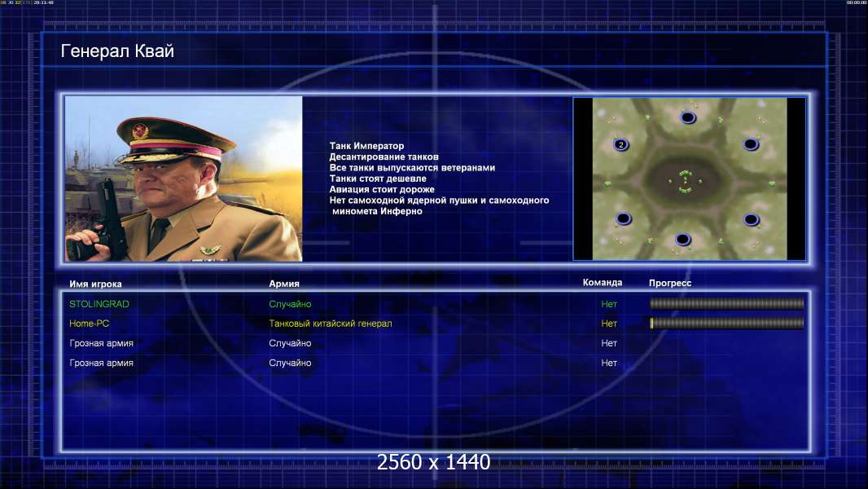
Task: Click Home-PC's team value 'Нет'
Action: [609, 324]
